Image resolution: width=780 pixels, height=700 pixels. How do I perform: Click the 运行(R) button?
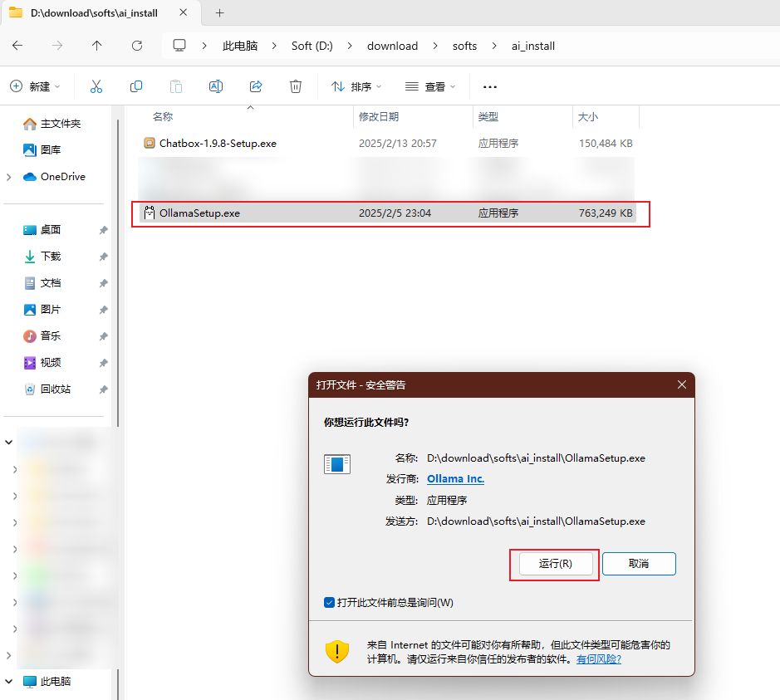tap(555, 564)
